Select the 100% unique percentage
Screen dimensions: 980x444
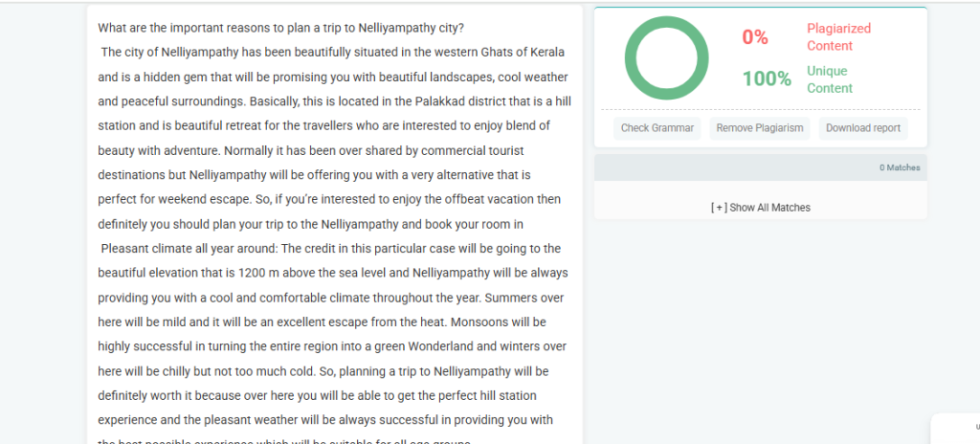pyautogui.click(x=767, y=79)
